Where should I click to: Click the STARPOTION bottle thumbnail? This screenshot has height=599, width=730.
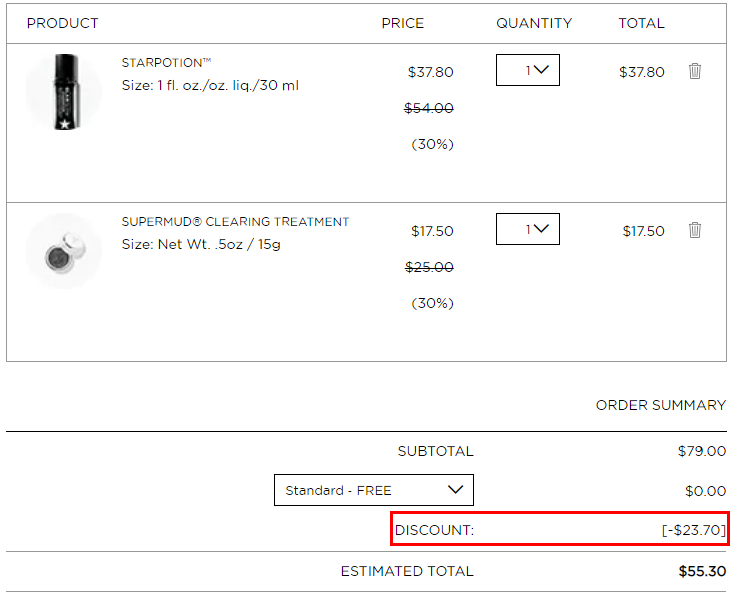tap(64, 92)
